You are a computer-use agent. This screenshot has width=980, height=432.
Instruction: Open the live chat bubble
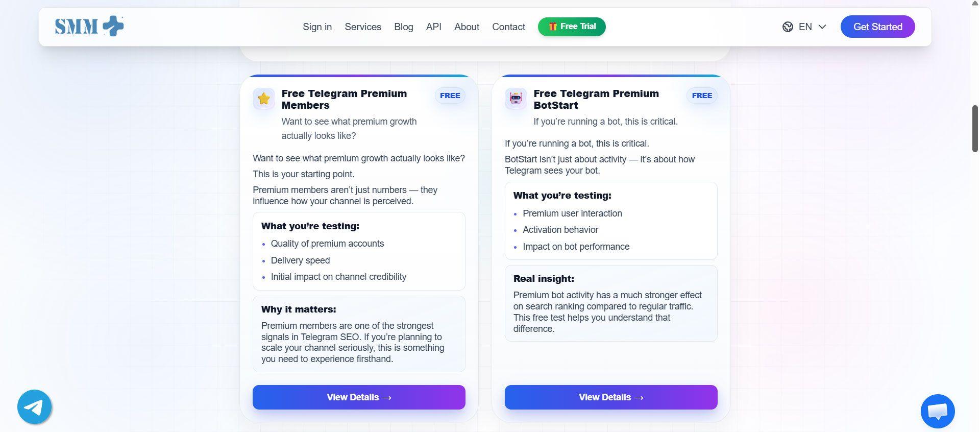938,411
